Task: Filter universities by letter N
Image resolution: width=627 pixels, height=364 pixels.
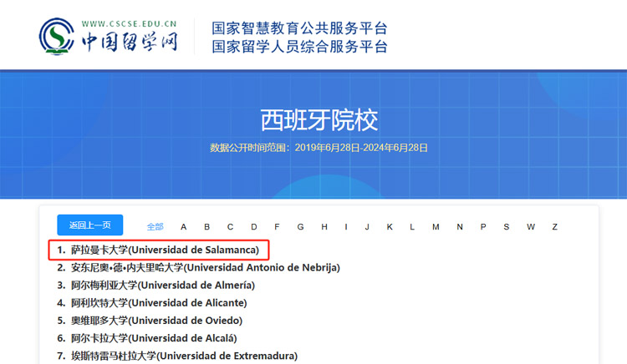Action: point(460,227)
